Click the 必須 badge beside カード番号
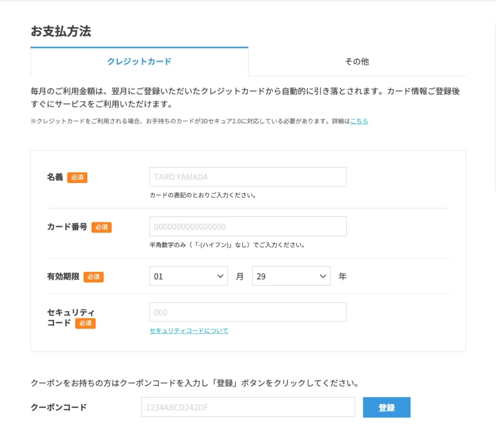496x448 pixels. [101, 227]
